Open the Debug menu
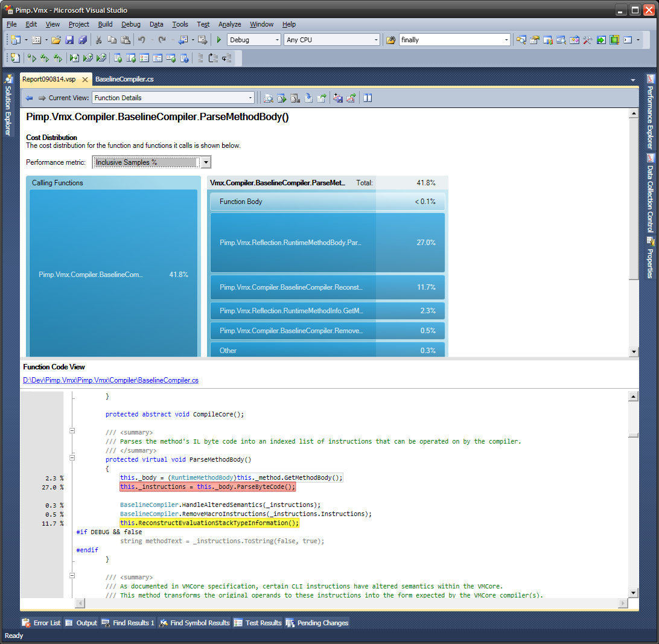This screenshot has width=659, height=644. click(x=131, y=24)
